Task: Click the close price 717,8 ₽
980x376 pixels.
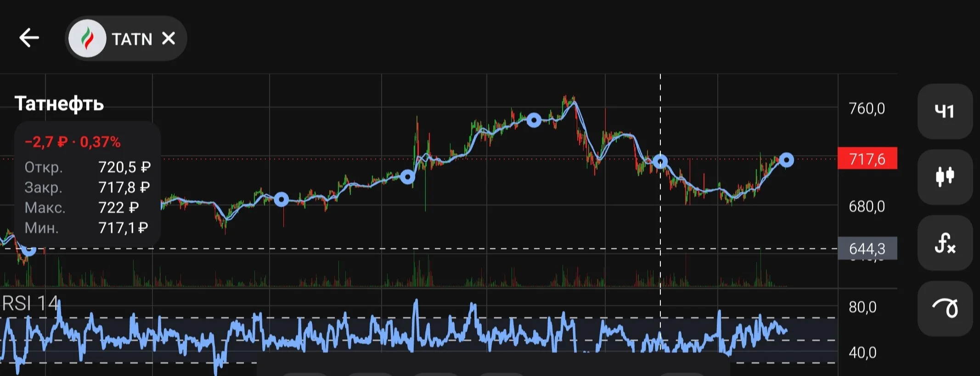Action: (x=124, y=187)
